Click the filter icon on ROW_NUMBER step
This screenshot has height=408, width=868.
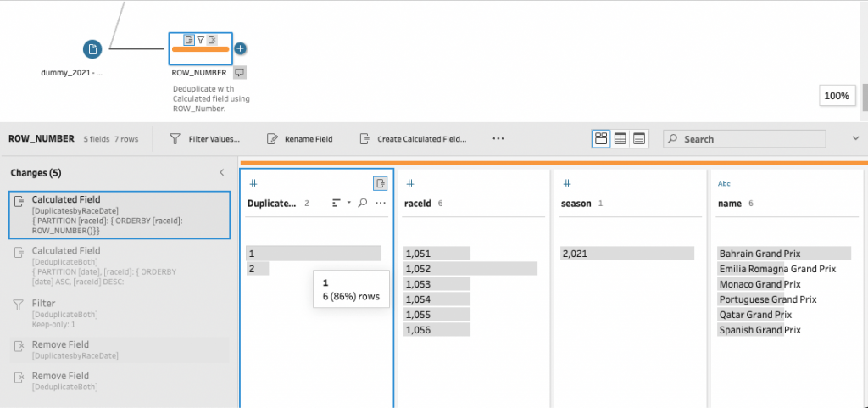click(200, 39)
